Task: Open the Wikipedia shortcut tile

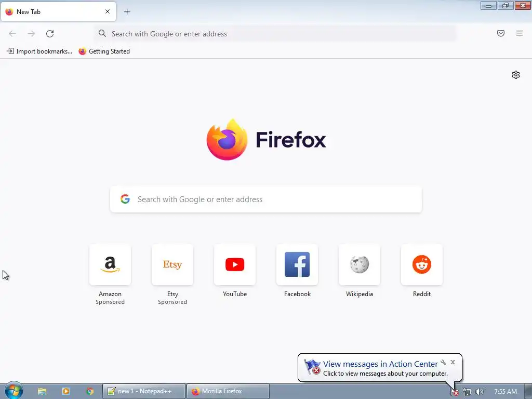Action: [x=360, y=264]
